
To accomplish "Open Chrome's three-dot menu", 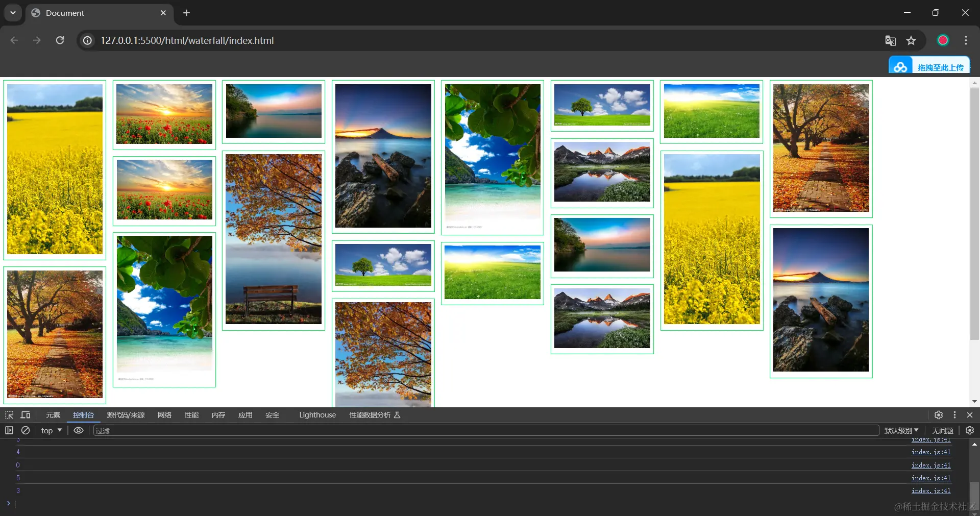I will (x=966, y=40).
